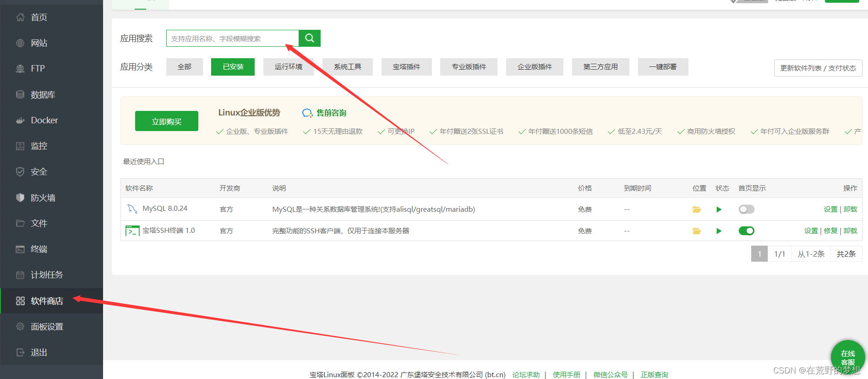Select the 已安装 category tab
The image size is (868, 379).
pyautogui.click(x=233, y=67)
